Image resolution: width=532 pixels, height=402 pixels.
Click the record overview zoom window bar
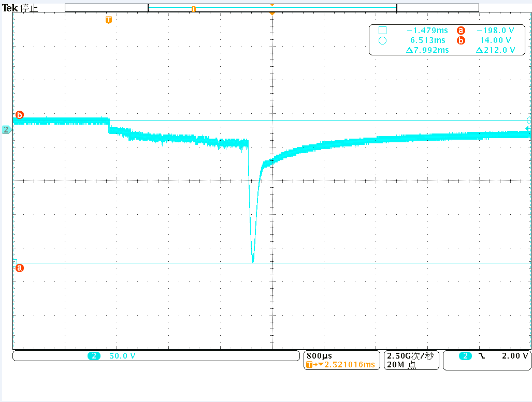(272, 7)
